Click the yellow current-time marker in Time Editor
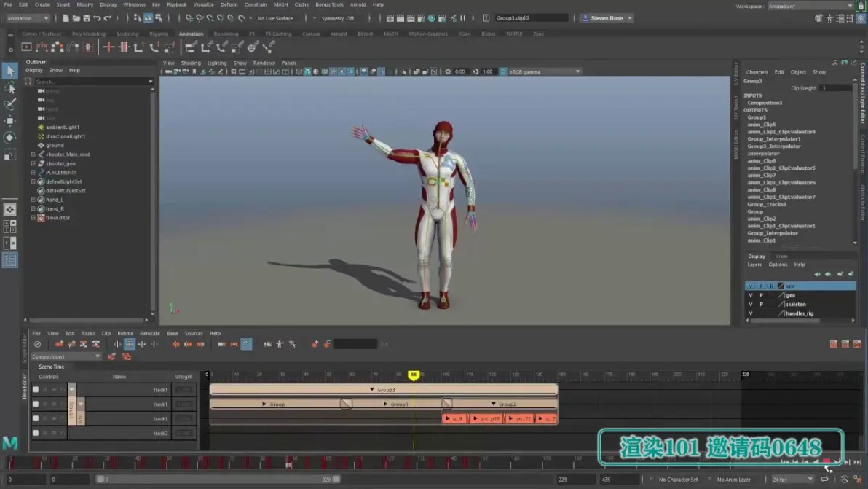The height and width of the screenshot is (489, 868). tap(414, 375)
